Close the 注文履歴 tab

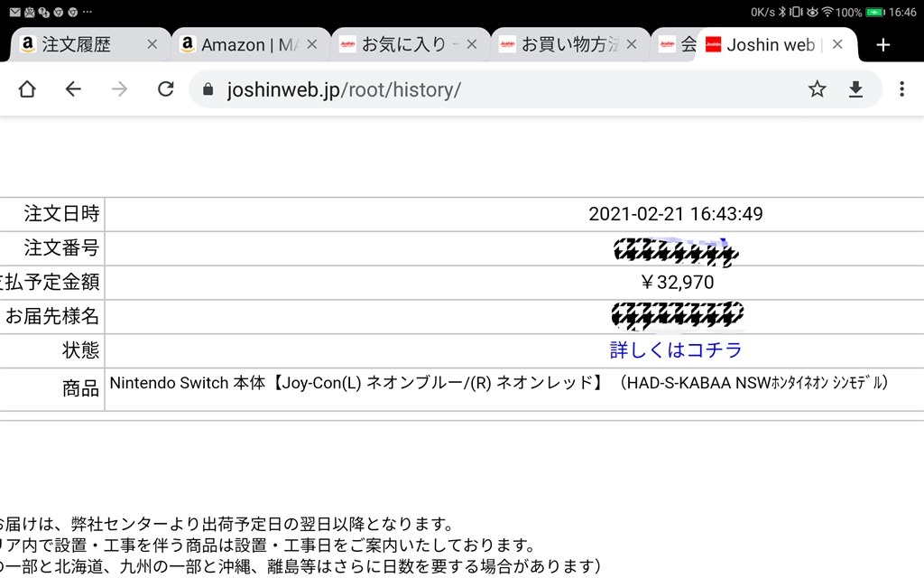point(152,44)
